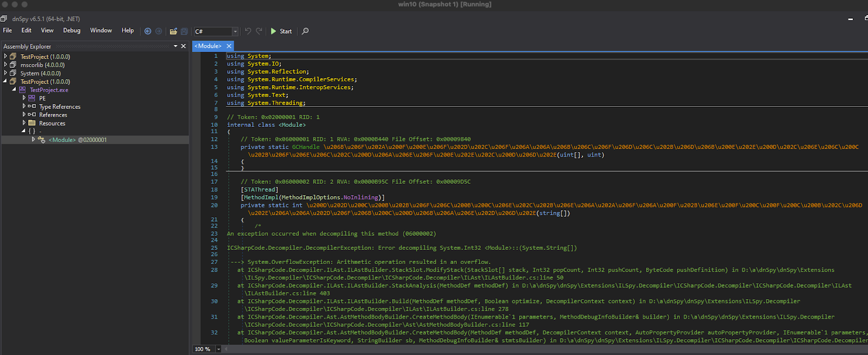This screenshot has width=868, height=355.
Task: Expand the References node
Action: click(24, 114)
